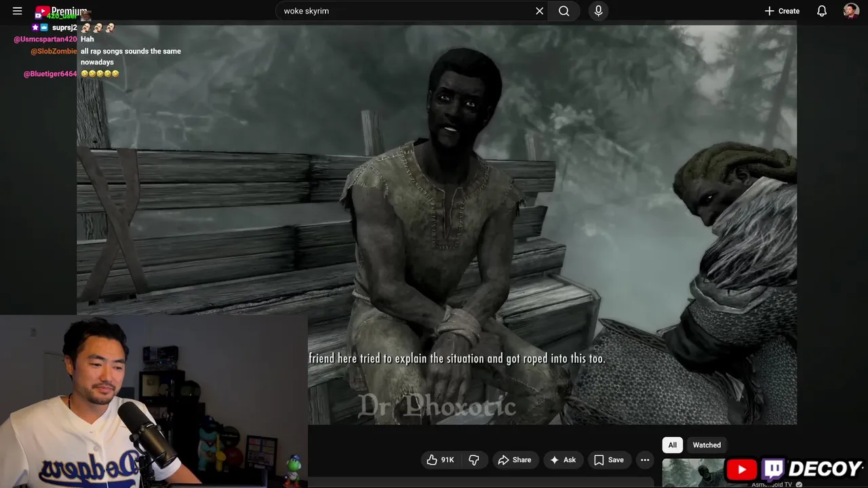Open the account avatar menu

pyautogui.click(x=851, y=11)
